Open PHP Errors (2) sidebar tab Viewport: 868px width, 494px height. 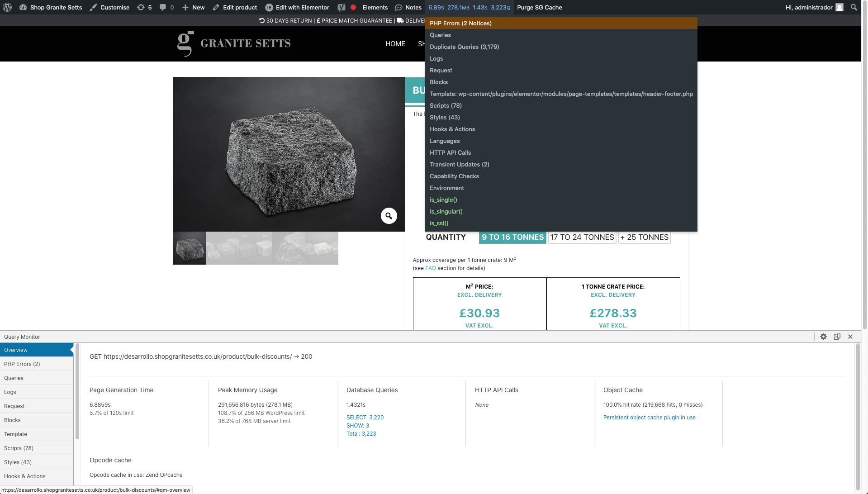pyautogui.click(x=37, y=364)
